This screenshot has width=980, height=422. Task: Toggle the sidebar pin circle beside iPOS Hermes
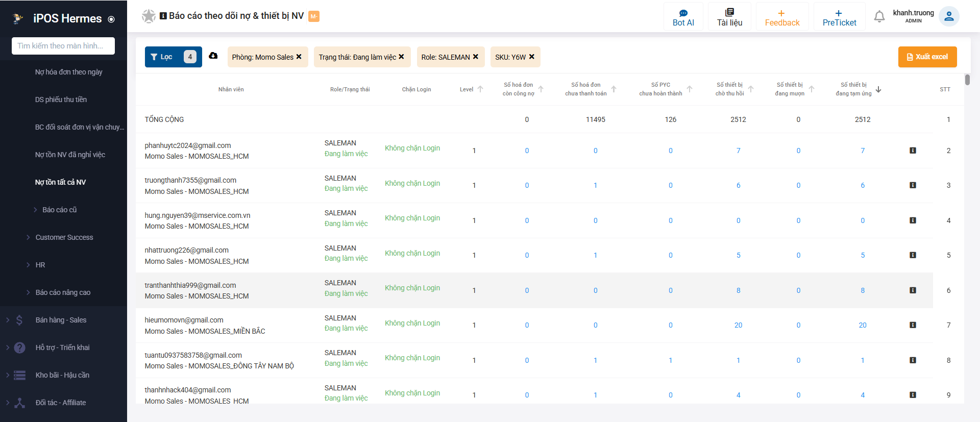click(x=111, y=19)
